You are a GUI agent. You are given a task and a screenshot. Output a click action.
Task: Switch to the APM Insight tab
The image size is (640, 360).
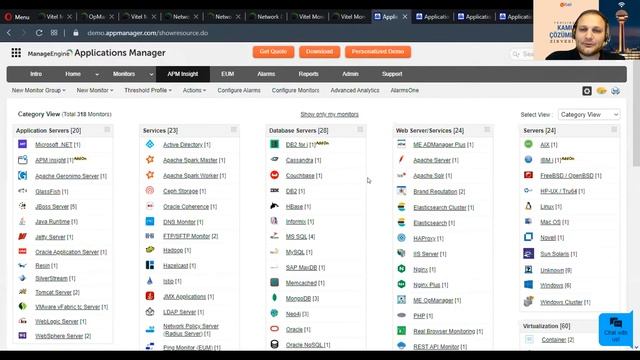click(x=182, y=74)
